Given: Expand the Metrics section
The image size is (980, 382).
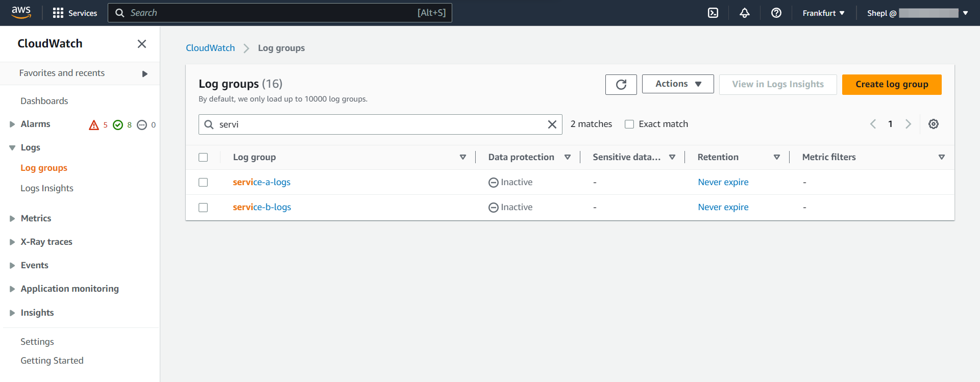Looking at the screenshot, I should click(12, 219).
